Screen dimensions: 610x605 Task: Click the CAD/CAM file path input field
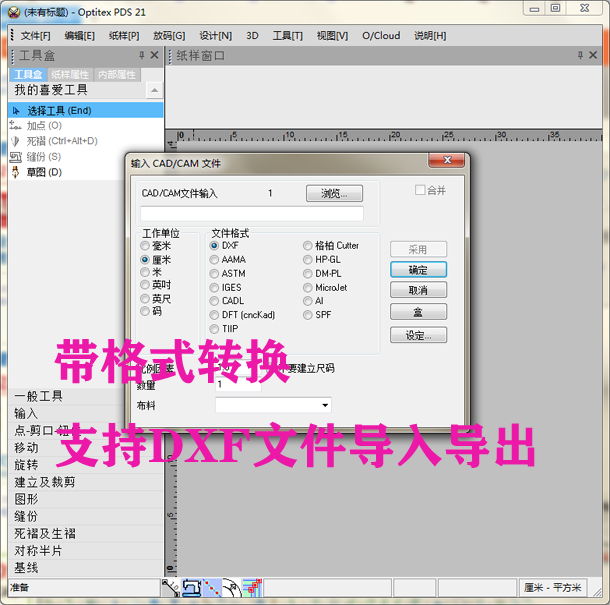pos(252,214)
